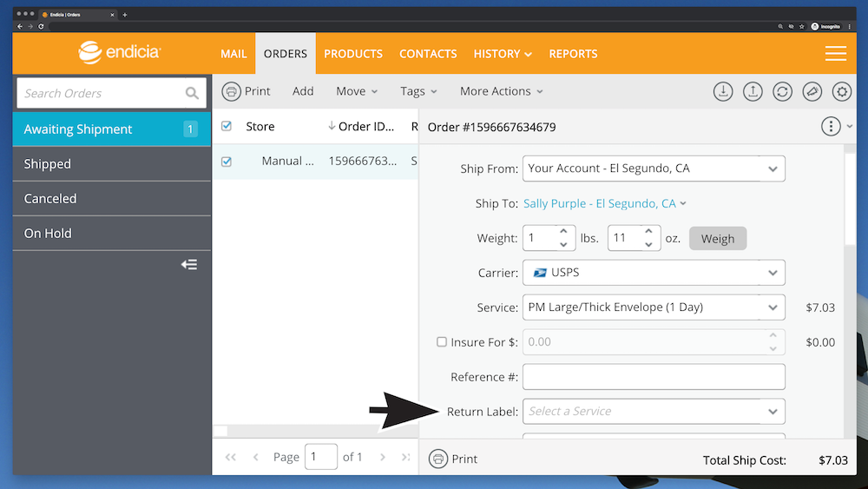Click the download (import) circle icon
This screenshot has height=489, width=868.
pyautogui.click(x=723, y=92)
